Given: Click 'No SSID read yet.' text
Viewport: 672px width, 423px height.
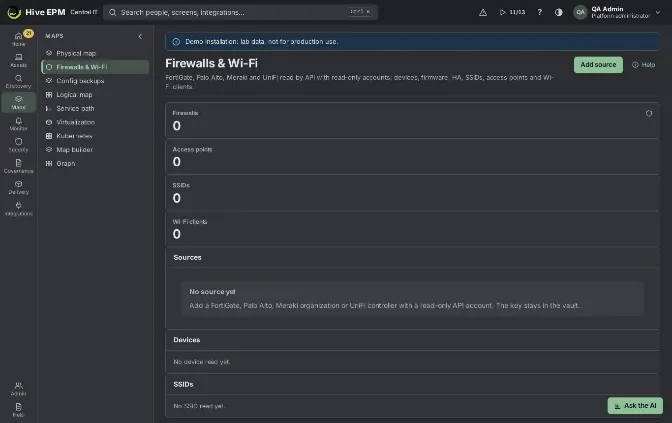Looking at the screenshot, I should tap(199, 406).
